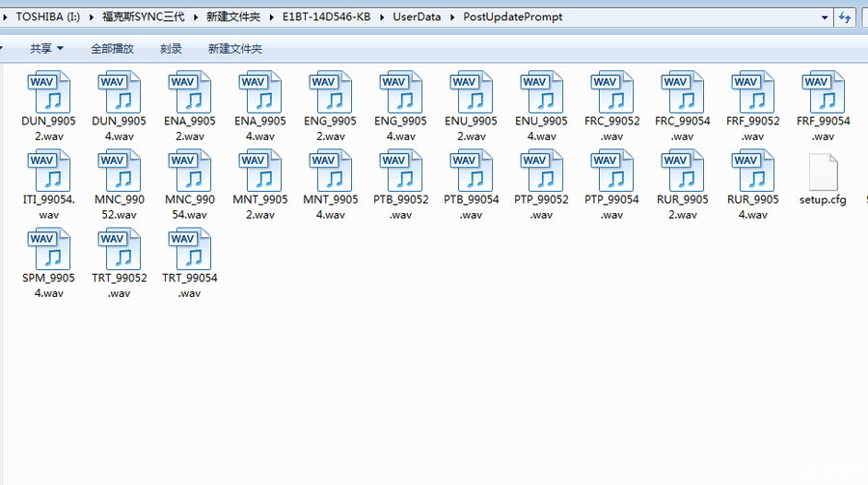Image resolution: width=868 pixels, height=485 pixels.
Task: Open the 共享 share dropdown menu
Action: 46,49
